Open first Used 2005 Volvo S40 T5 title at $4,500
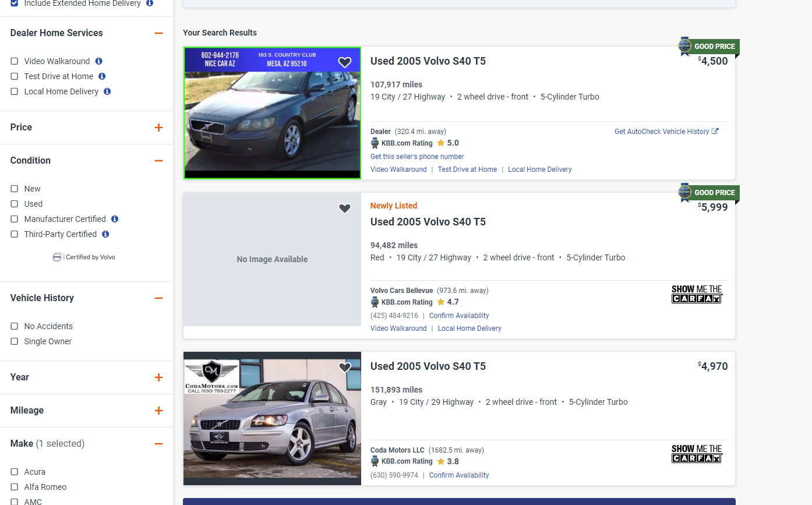The height and width of the screenshot is (505, 812). [428, 61]
